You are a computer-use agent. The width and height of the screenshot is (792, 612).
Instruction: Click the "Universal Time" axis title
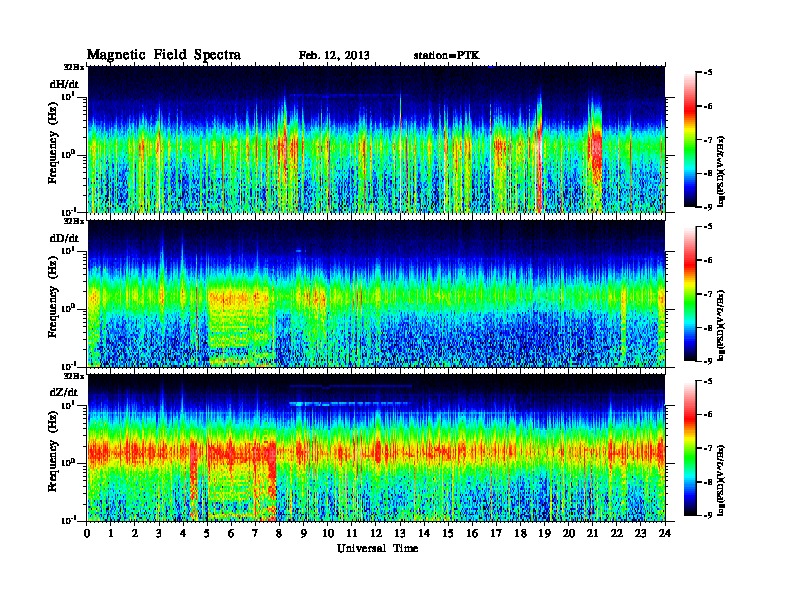(x=377, y=549)
